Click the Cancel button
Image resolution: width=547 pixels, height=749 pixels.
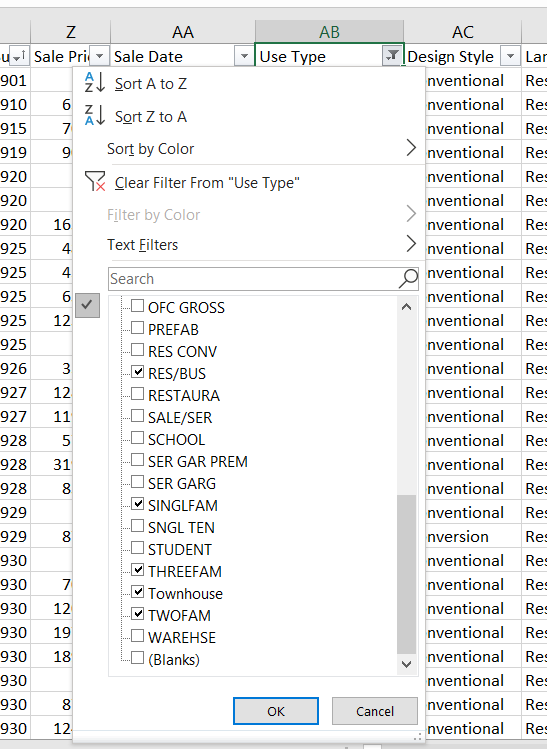pyautogui.click(x=375, y=711)
